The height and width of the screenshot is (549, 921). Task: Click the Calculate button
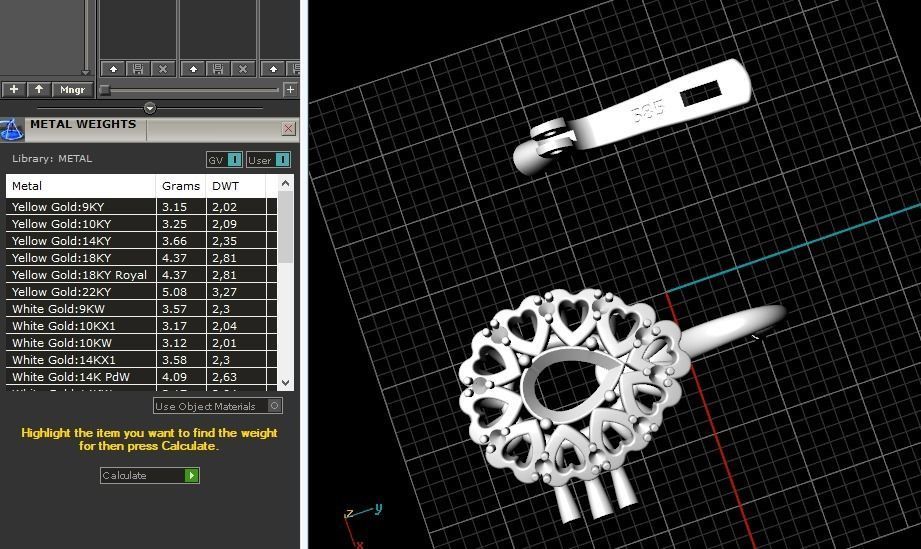coord(150,475)
